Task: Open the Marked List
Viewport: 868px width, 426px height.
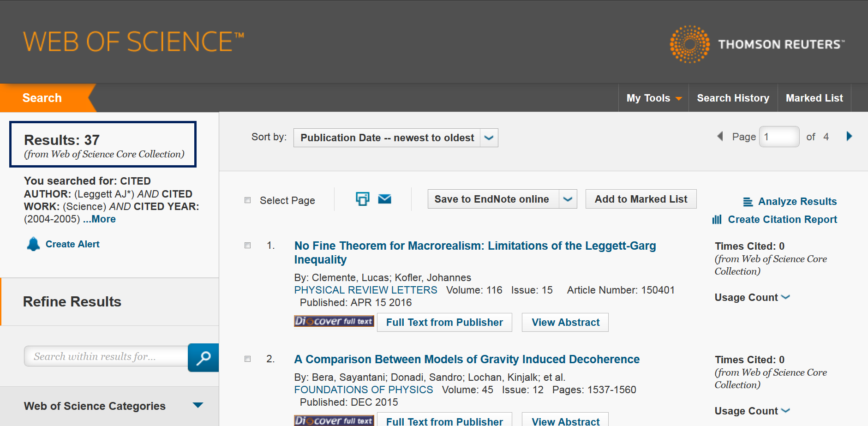Action: (x=814, y=98)
